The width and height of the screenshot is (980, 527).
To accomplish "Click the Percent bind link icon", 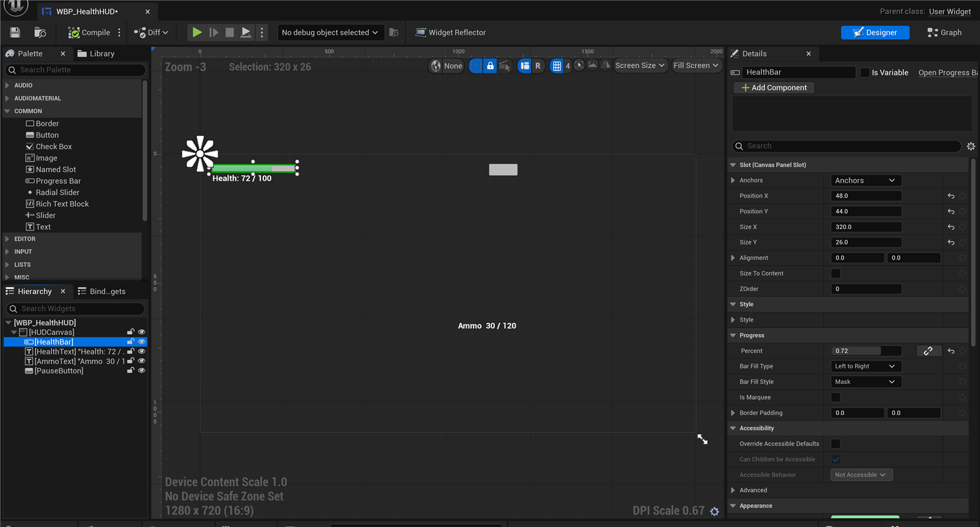I will pos(928,351).
